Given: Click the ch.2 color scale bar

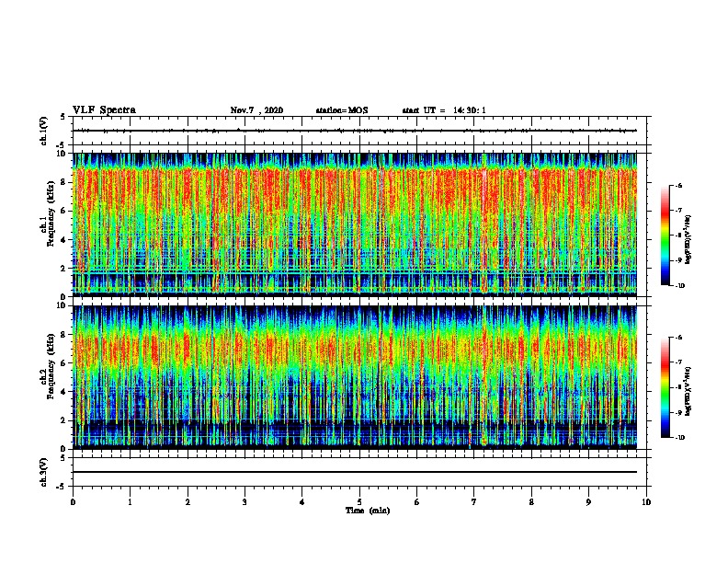Looking at the screenshot, I should [665, 387].
